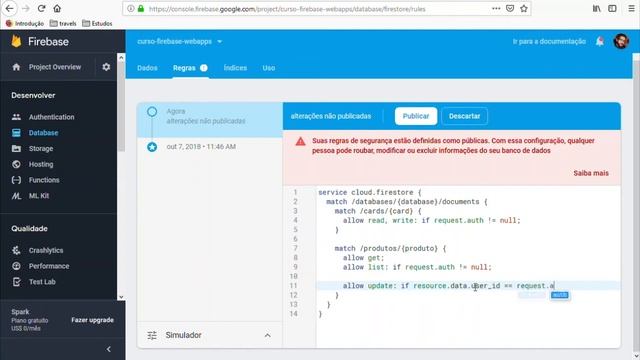Expand the Simulador panel chevron

coord(267,336)
